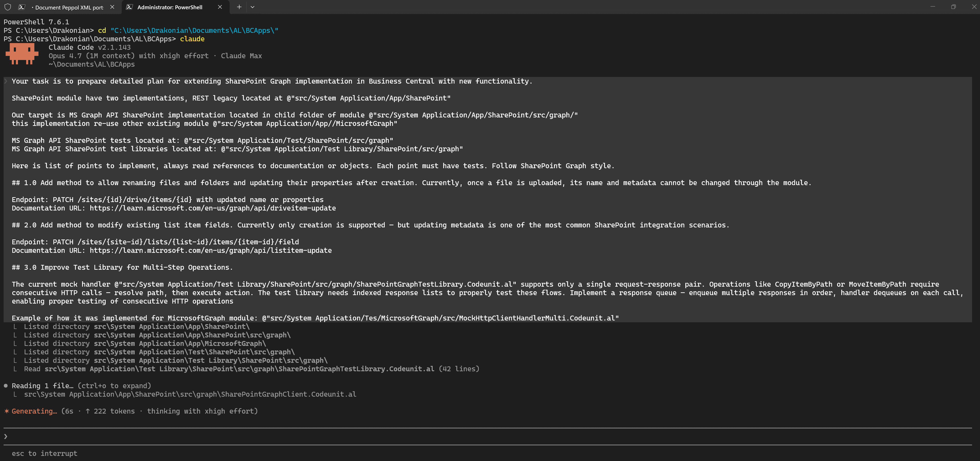Open the driveitem-update documentation URL
Image resolution: width=980 pixels, height=461 pixels.
pyautogui.click(x=213, y=208)
